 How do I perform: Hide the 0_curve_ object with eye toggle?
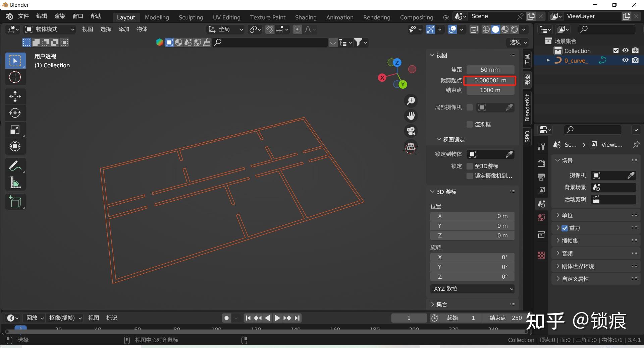tap(625, 60)
